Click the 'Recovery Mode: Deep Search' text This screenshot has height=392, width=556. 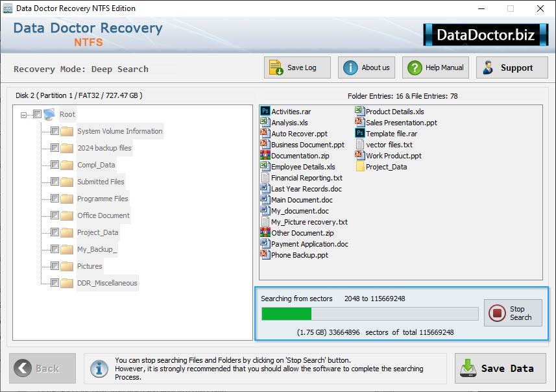point(81,69)
